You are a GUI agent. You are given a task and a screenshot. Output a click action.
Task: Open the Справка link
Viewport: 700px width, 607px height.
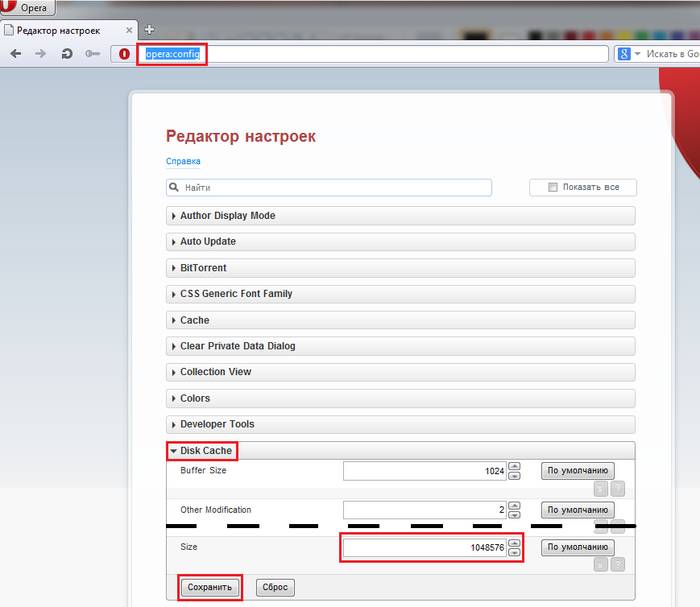[x=183, y=161]
